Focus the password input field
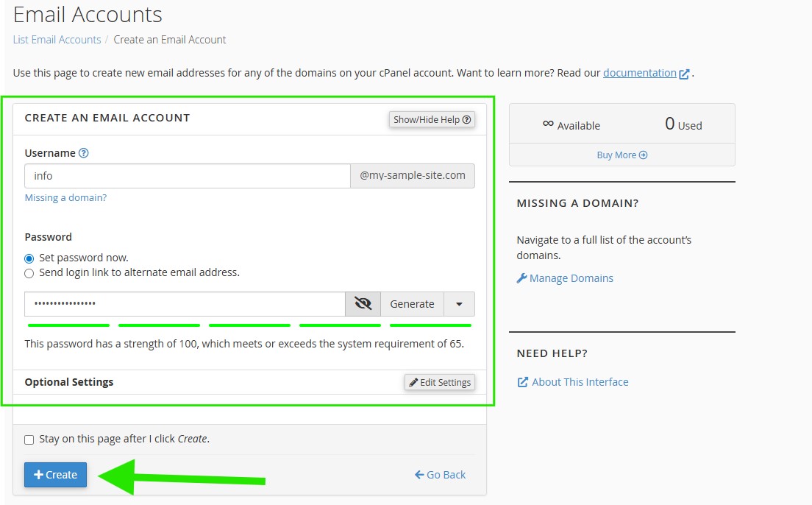The height and width of the screenshot is (505, 812). point(184,304)
